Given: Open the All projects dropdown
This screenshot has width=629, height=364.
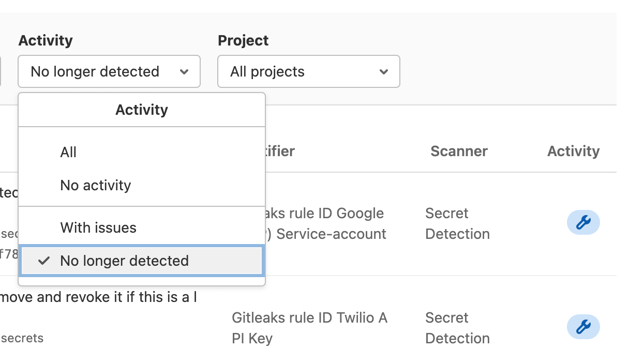Looking at the screenshot, I should coord(308,71).
